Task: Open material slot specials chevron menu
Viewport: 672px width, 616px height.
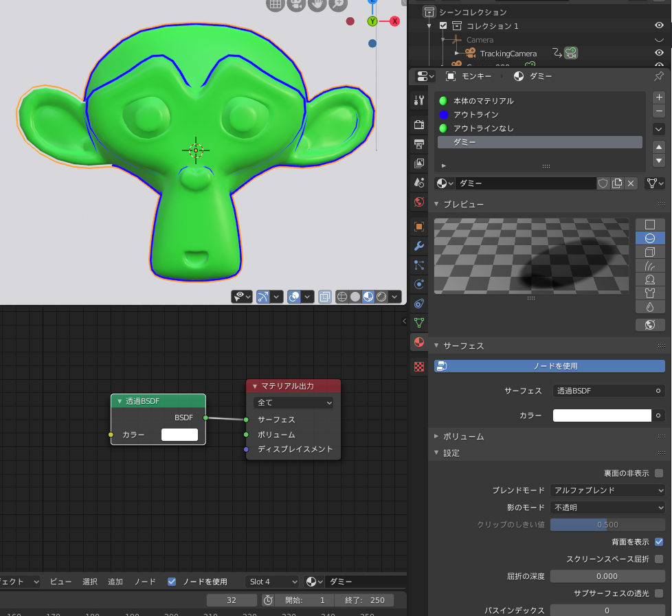Action: [x=659, y=129]
